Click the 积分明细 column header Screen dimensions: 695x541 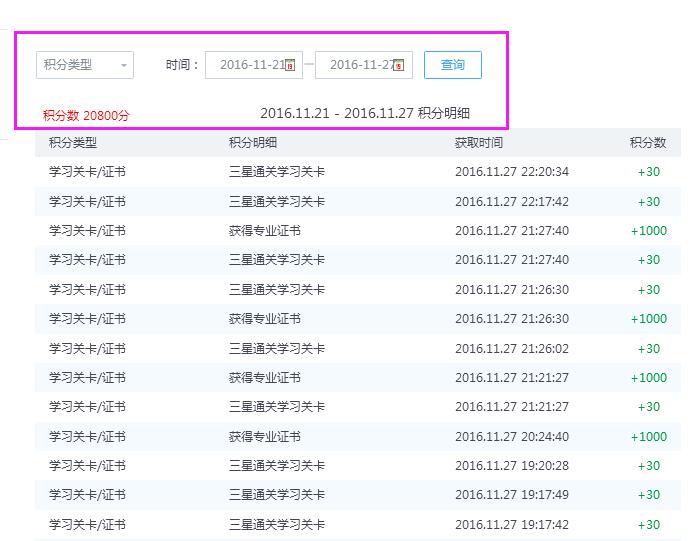pos(253,143)
